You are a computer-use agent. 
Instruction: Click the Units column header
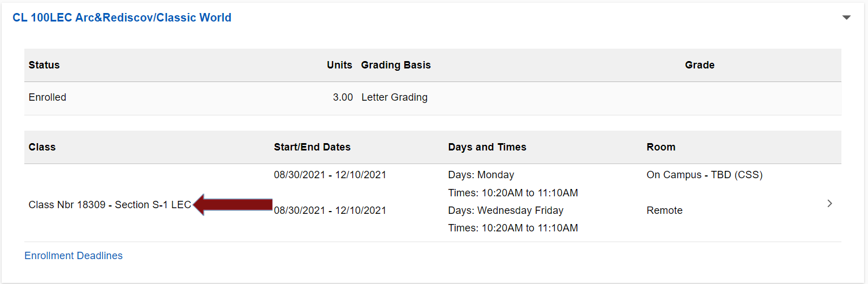(x=339, y=65)
